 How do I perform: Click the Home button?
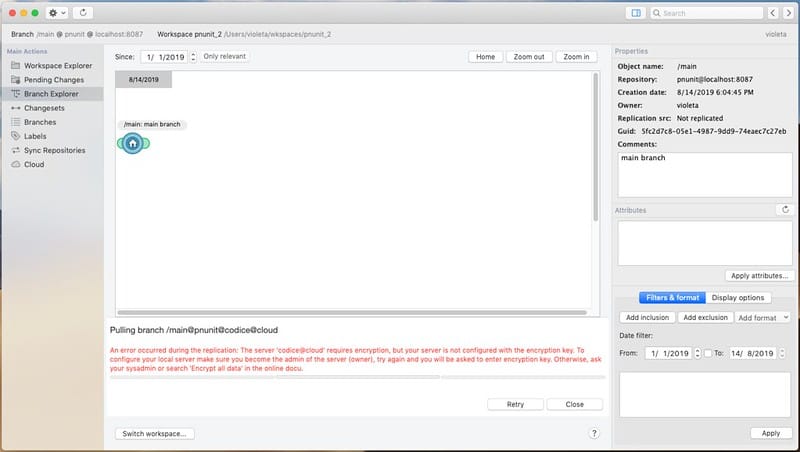485,57
